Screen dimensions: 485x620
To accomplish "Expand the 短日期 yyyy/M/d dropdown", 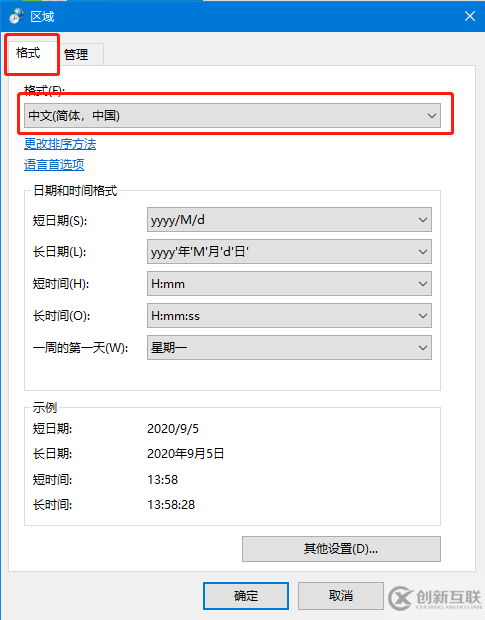I will coord(289,219).
